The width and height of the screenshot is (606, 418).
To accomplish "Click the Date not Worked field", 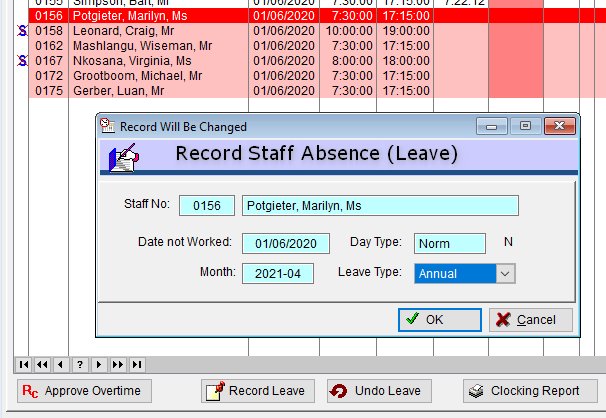I will pos(285,244).
